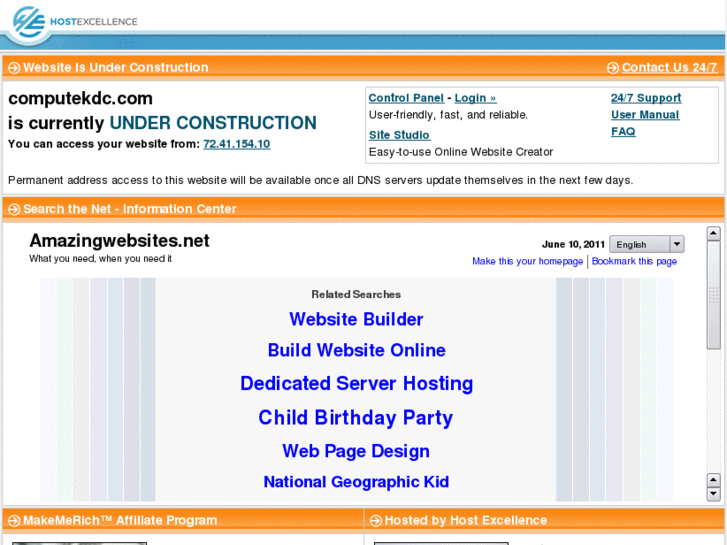The height and width of the screenshot is (545, 727).
Task: Click arrow icon beside Hosted by Host Excellence
Action: coord(376,520)
